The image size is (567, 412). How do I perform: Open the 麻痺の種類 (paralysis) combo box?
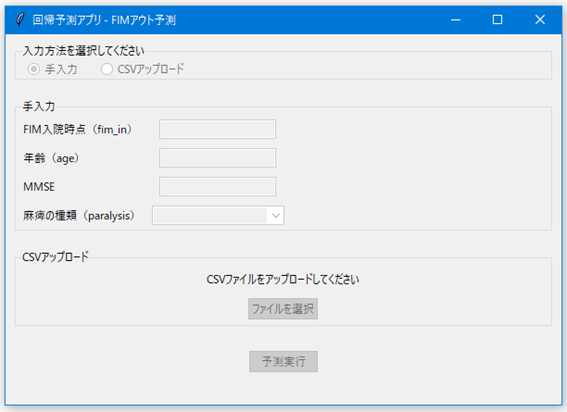tap(218, 215)
